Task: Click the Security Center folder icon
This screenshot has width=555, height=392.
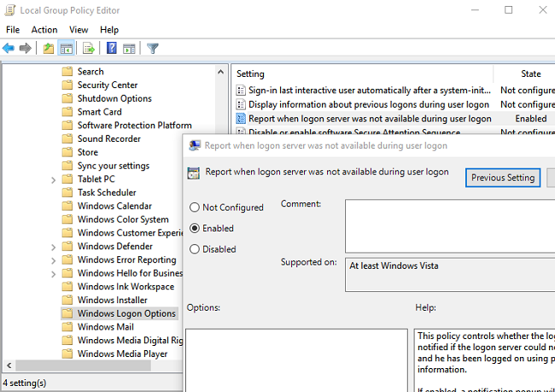Action: [67, 85]
